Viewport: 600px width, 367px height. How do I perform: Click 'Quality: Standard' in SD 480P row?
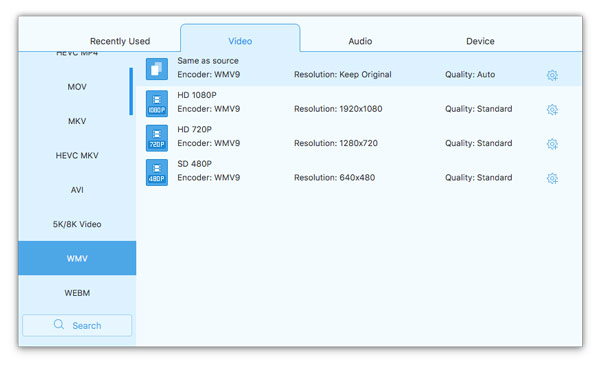click(x=478, y=178)
